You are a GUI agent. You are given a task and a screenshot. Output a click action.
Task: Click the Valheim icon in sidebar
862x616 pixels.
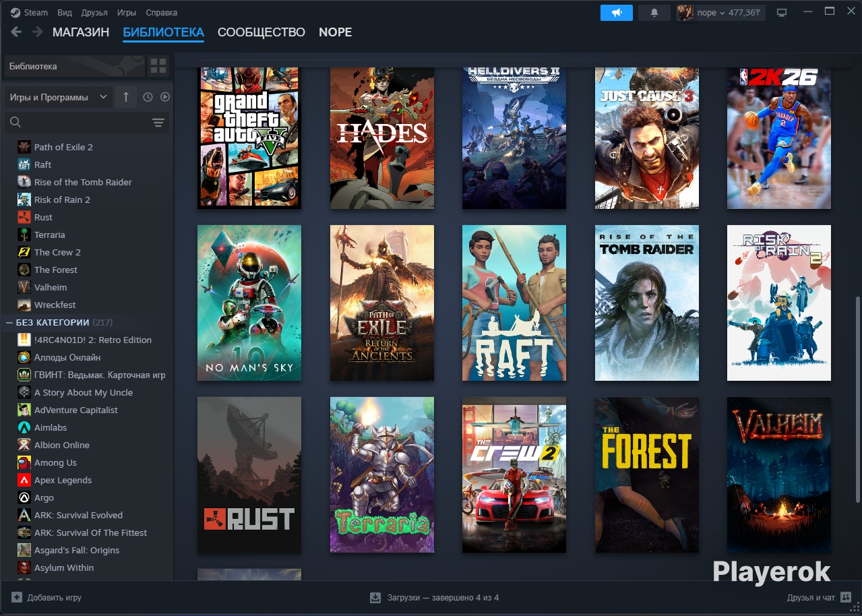24,287
